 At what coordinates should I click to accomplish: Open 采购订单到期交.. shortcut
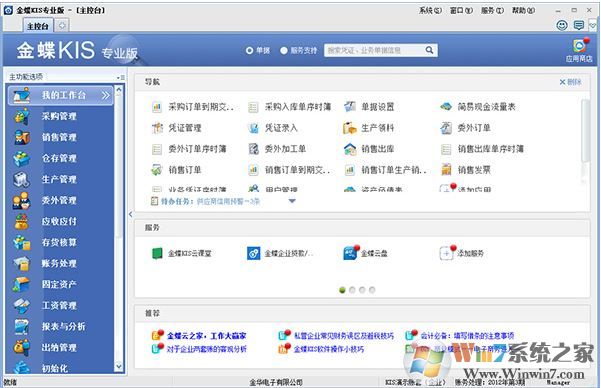pos(193,107)
